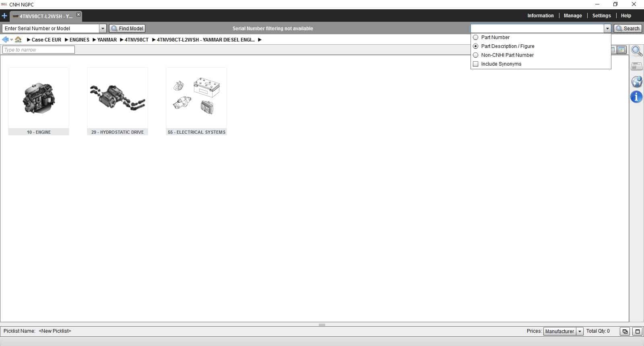Image resolution: width=644 pixels, height=346 pixels.
Task: Enable the Include Synonyms checkbox
Action: (476, 64)
